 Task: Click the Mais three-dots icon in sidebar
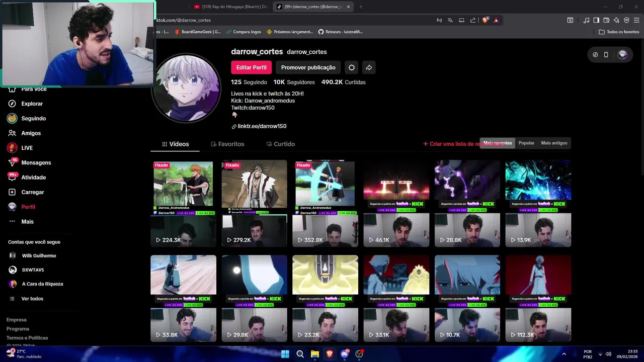12,222
